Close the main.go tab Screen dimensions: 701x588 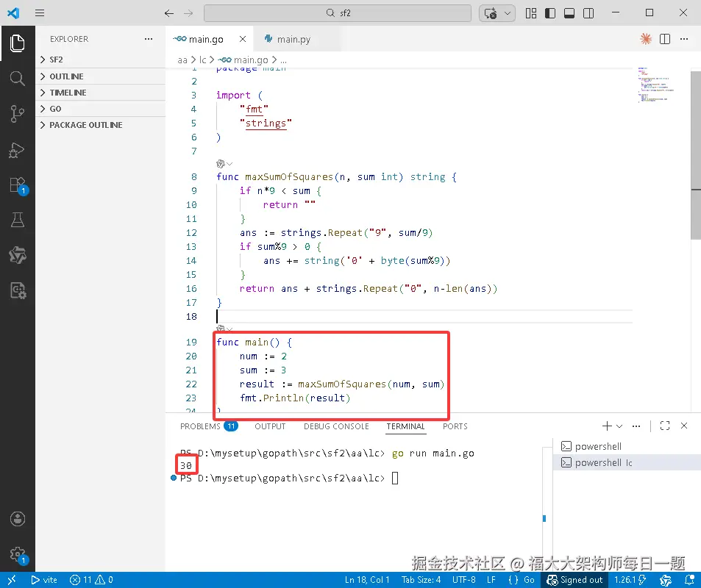(x=243, y=39)
